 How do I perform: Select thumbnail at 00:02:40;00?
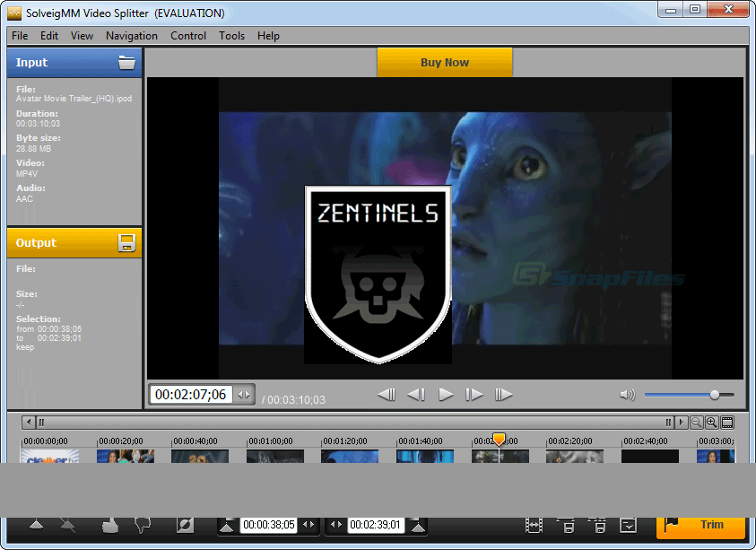click(x=650, y=457)
